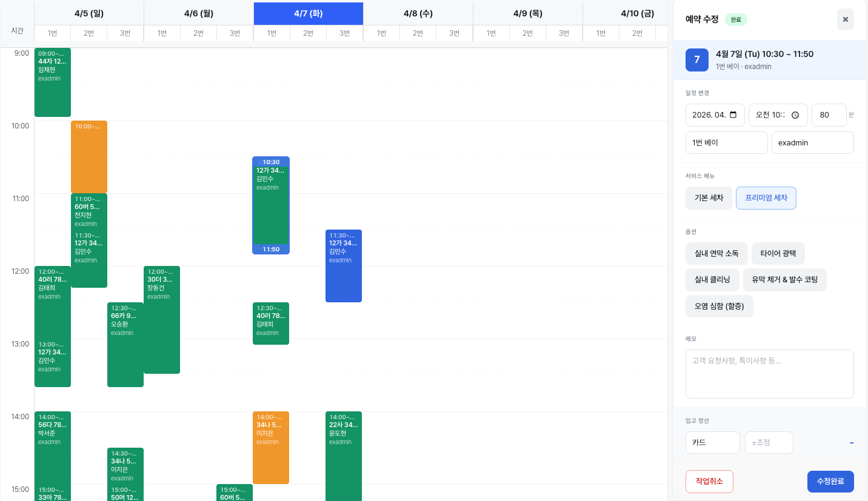Screen dimensions: 868x501
Task: Enable the 실내 연막 소독 option
Action: (716, 254)
